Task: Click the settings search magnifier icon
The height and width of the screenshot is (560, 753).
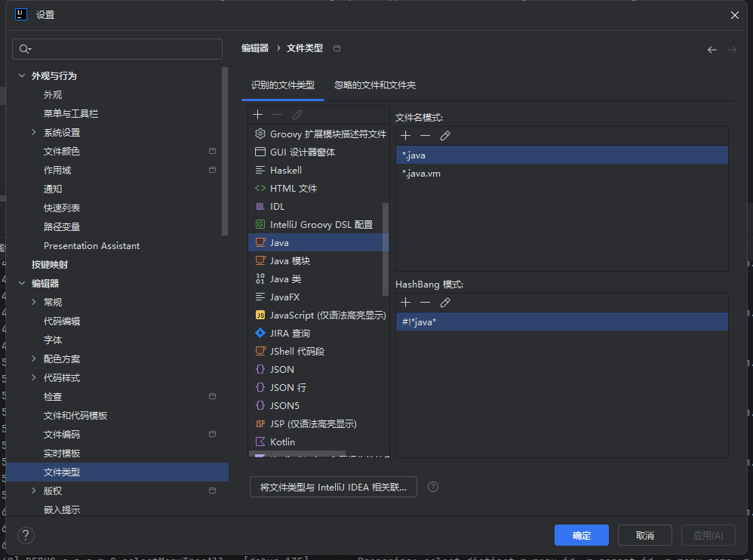Action: [x=25, y=49]
